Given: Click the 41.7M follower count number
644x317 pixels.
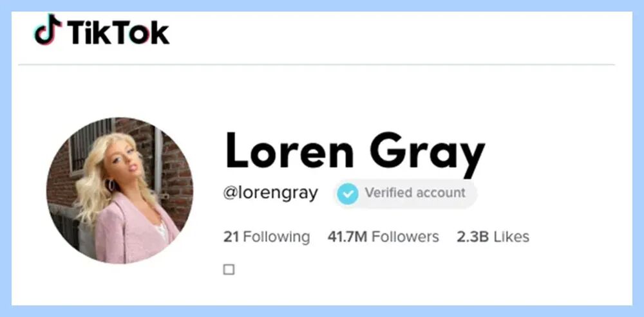Looking at the screenshot, I should pos(347,237).
